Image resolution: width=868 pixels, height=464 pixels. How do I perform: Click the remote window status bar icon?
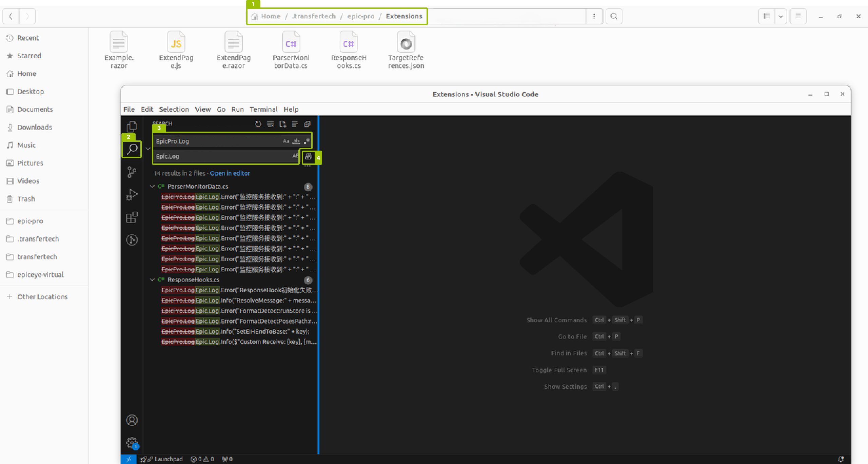[x=129, y=459]
